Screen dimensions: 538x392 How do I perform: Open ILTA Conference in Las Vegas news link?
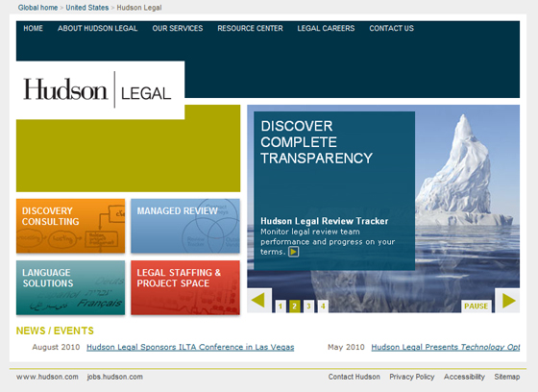click(x=190, y=347)
